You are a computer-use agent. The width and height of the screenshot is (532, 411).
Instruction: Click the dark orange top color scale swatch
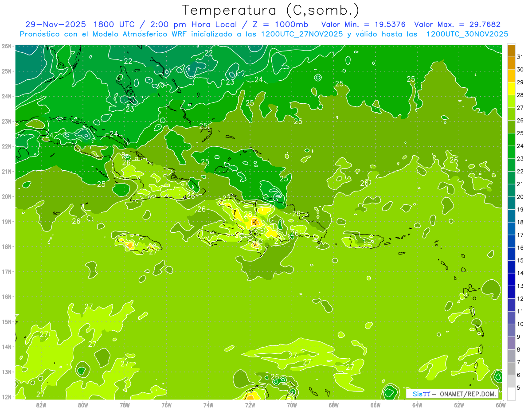point(511,51)
